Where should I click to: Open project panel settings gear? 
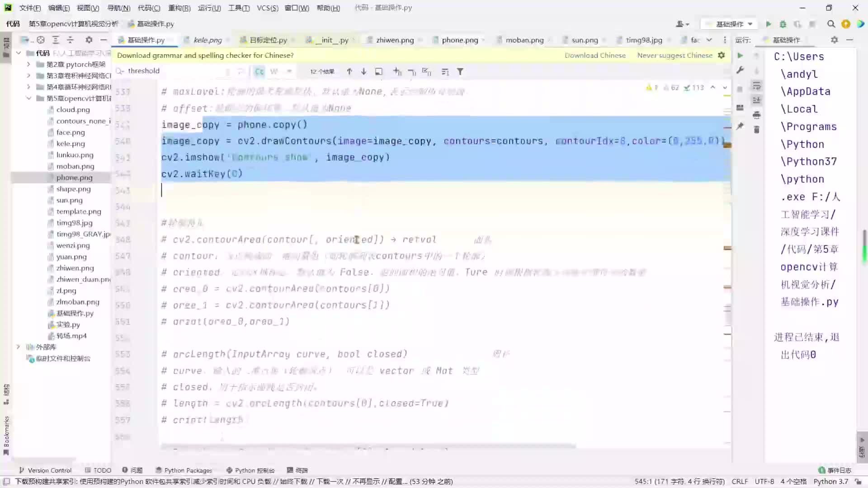(89, 40)
